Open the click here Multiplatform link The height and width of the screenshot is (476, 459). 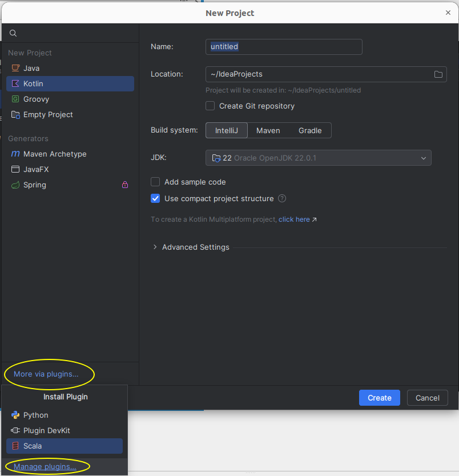click(294, 219)
